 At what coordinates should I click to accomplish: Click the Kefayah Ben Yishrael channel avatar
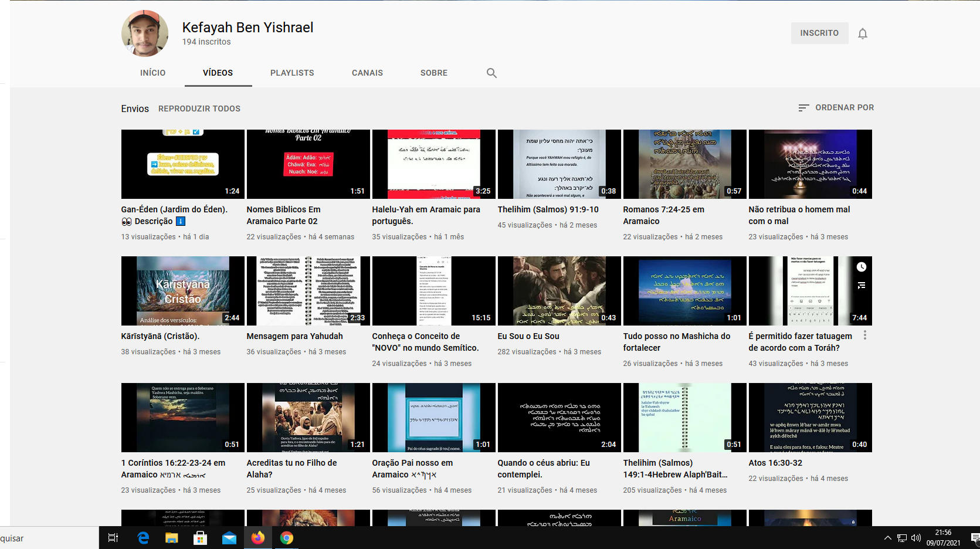pyautogui.click(x=145, y=33)
